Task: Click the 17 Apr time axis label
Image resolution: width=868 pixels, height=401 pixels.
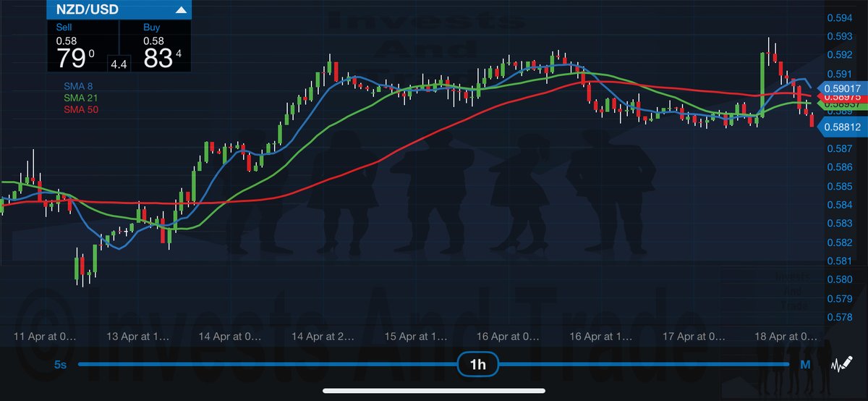Action: pyautogui.click(x=694, y=337)
